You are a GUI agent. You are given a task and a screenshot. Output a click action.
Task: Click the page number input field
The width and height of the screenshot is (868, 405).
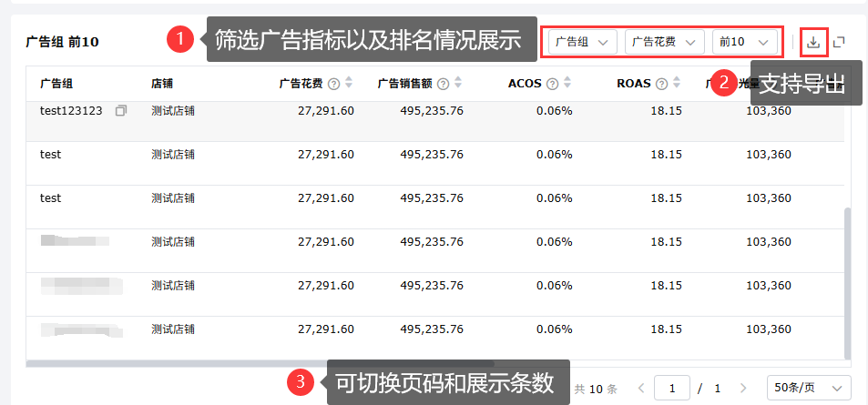(x=672, y=388)
